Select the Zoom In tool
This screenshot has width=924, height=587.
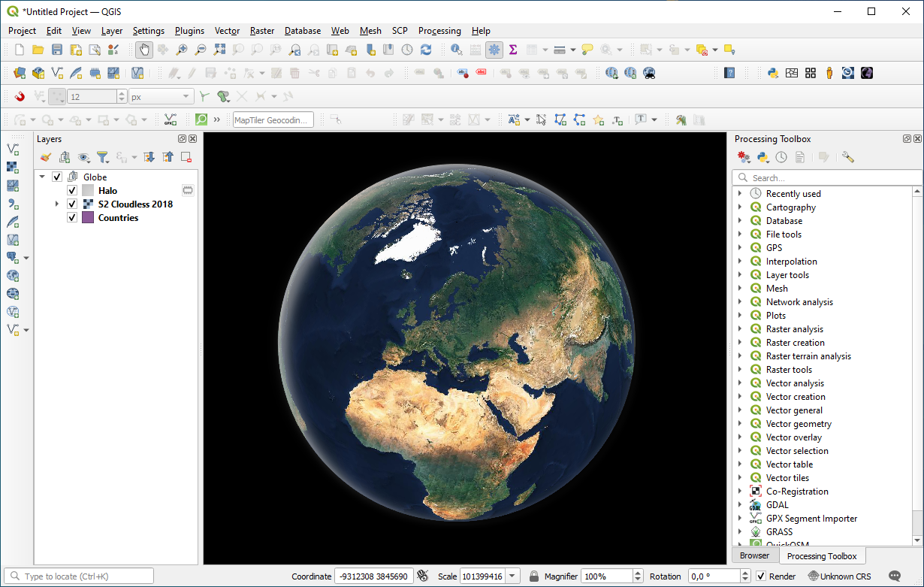(x=181, y=50)
